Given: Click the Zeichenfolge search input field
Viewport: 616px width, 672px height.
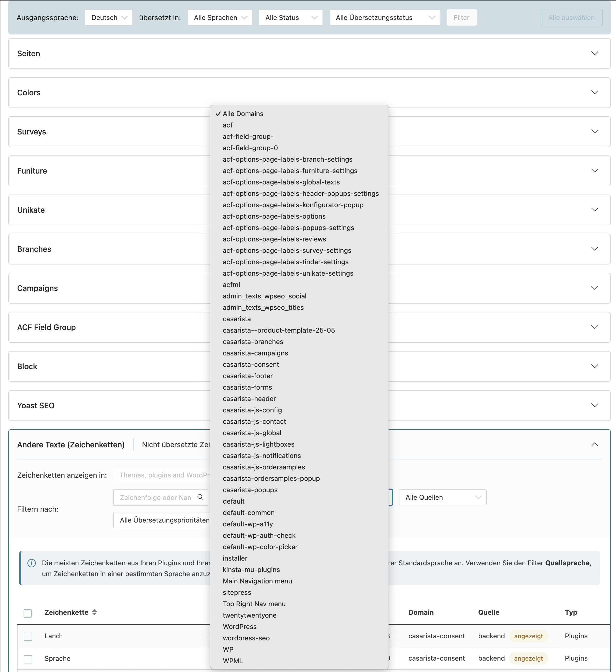Looking at the screenshot, I should (x=155, y=497).
